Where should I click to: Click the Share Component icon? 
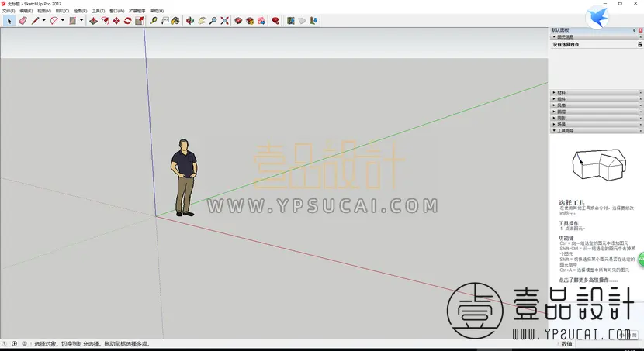tap(261, 20)
